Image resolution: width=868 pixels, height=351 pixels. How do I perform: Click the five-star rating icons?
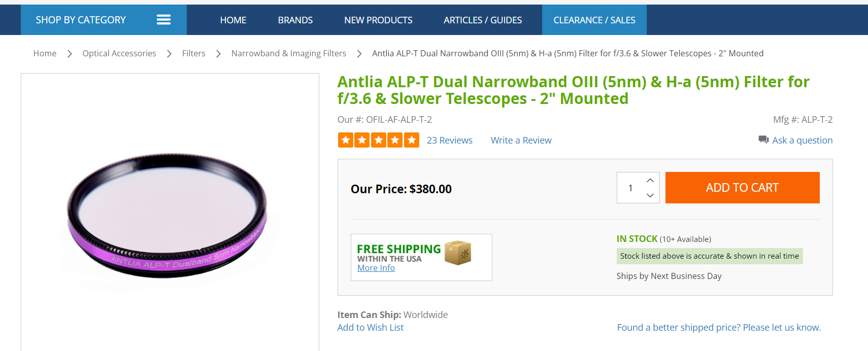(x=378, y=140)
